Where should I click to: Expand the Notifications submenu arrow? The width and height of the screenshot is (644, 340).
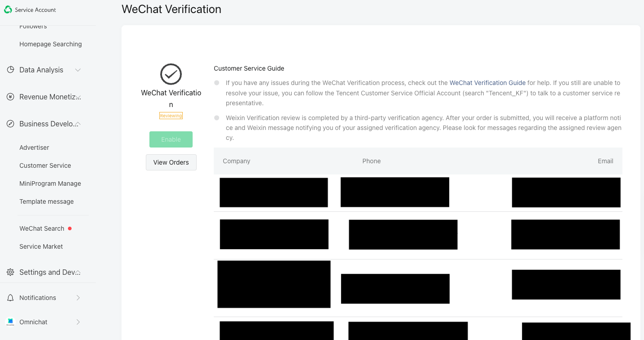point(78,298)
